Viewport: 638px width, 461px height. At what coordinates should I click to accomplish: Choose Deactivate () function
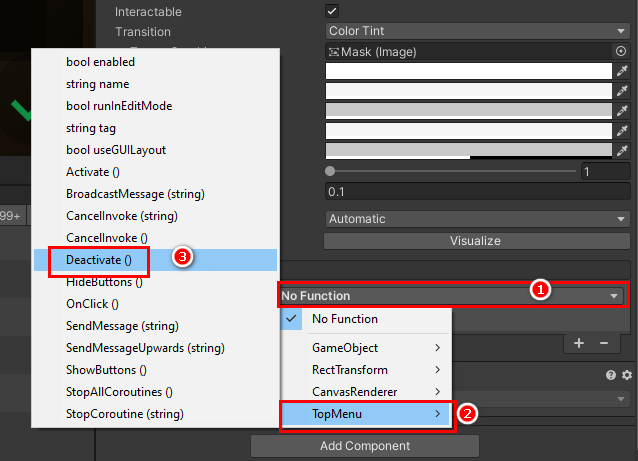click(x=155, y=260)
